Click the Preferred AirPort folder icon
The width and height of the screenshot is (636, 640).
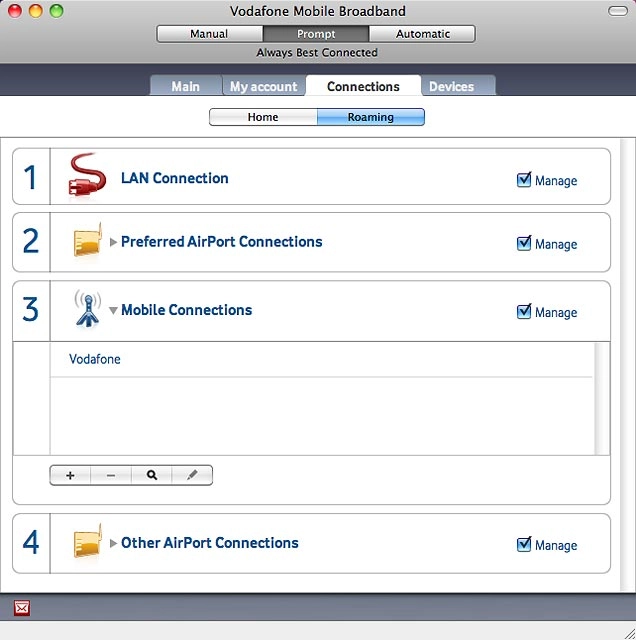87,241
